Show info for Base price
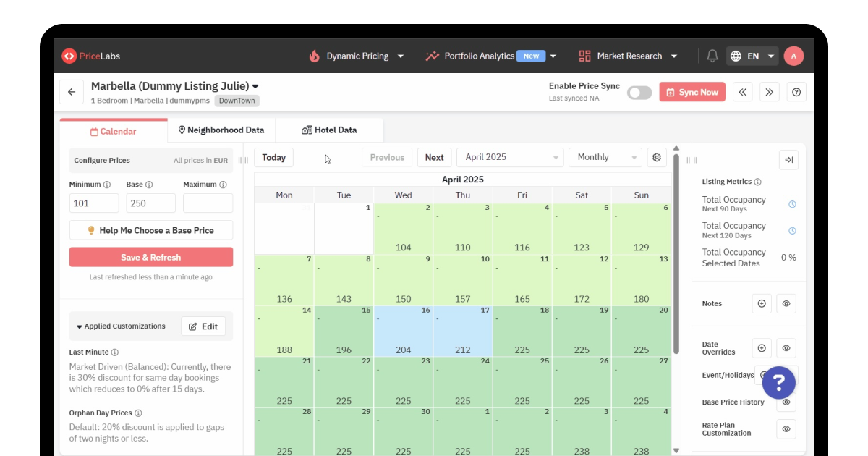The height and width of the screenshot is (456, 868). [x=150, y=185]
